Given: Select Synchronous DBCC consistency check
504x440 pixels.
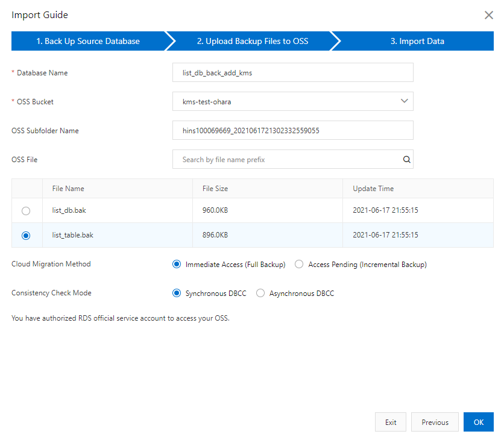Looking at the screenshot, I should tap(177, 293).
